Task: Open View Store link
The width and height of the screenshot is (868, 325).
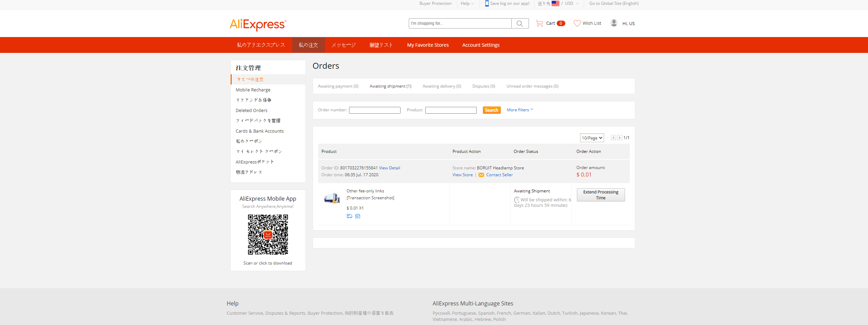Action: pos(463,175)
